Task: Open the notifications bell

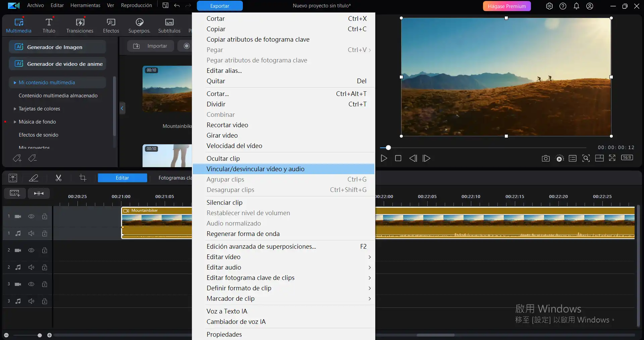Action: pyautogui.click(x=576, y=6)
